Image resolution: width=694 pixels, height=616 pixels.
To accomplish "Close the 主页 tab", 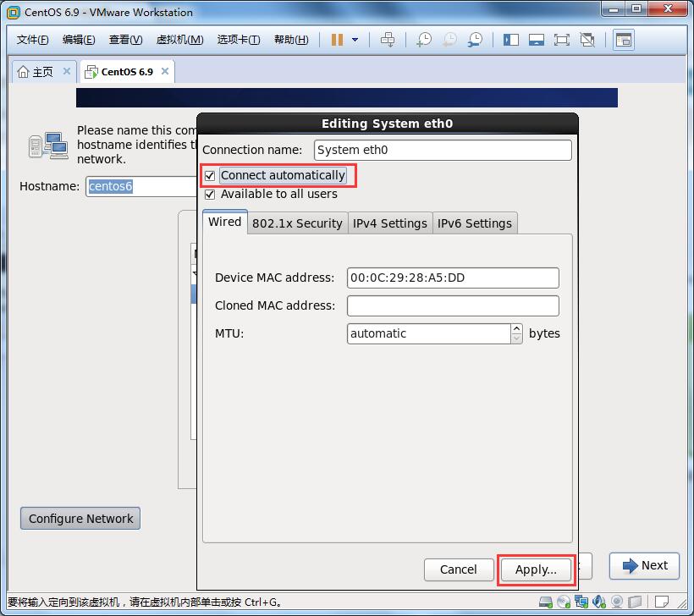I will 67,71.
